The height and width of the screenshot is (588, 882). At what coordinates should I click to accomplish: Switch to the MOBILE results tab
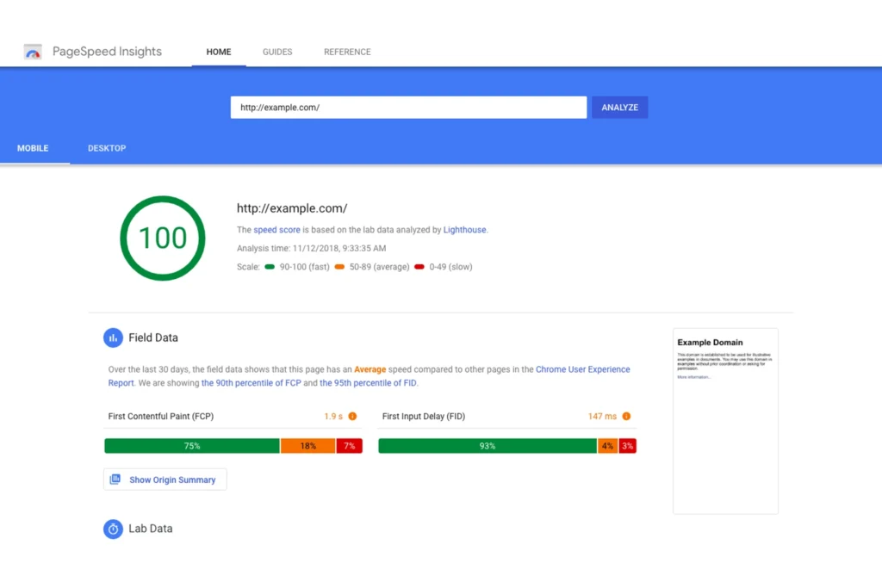(x=33, y=148)
